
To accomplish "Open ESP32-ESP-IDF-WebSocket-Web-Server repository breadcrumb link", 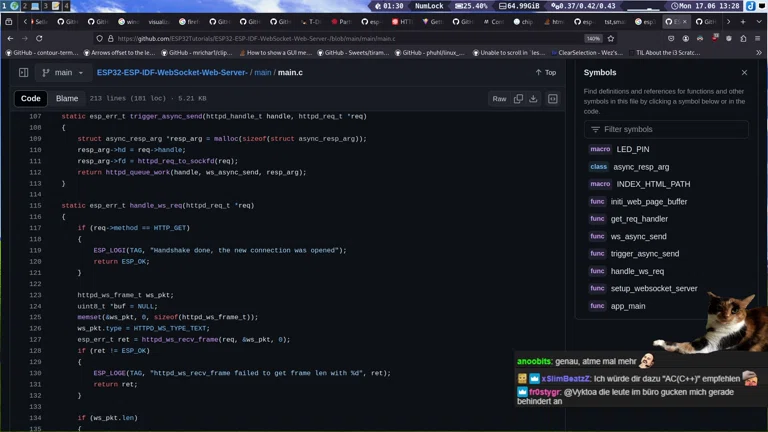I will pyautogui.click(x=172, y=73).
